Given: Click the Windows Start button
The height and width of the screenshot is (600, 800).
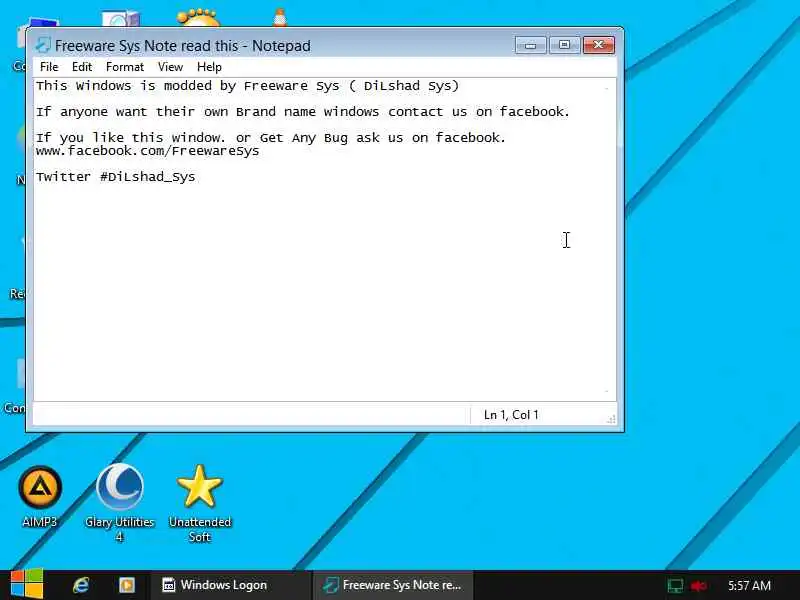Looking at the screenshot, I should tap(27, 584).
